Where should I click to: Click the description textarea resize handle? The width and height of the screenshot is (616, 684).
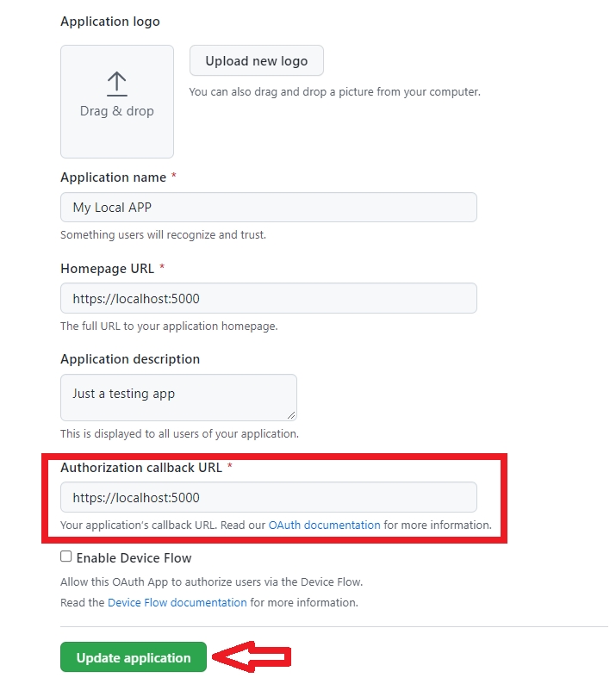point(291,415)
